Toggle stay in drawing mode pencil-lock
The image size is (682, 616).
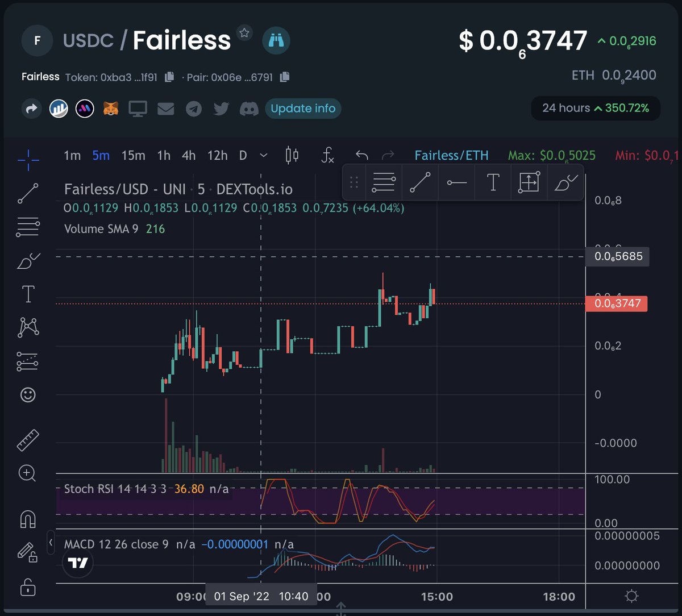[x=27, y=552]
